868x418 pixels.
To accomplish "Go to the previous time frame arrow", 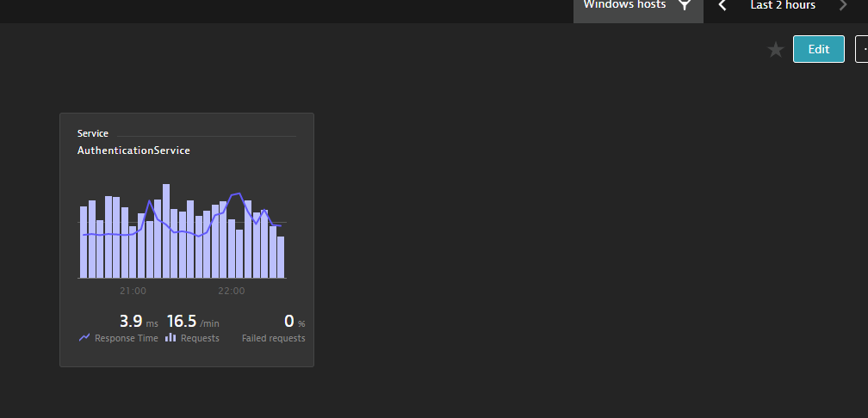I will [722, 6].
